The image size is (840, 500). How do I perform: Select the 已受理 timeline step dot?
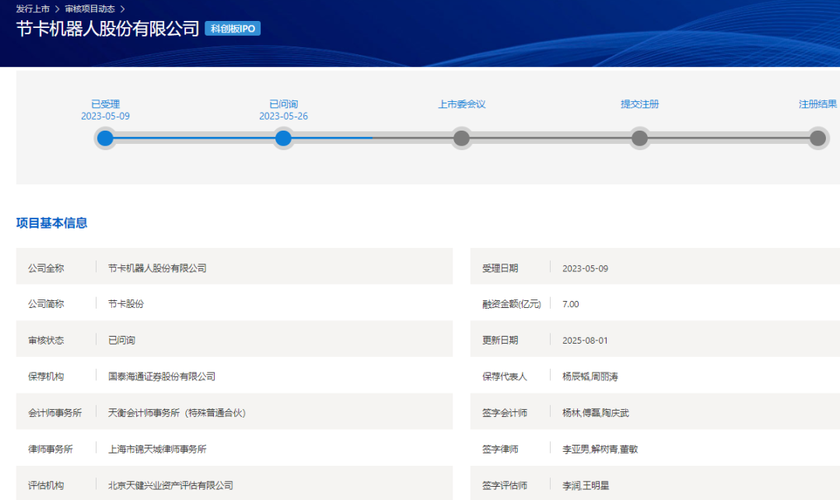[x=105, y=138]
